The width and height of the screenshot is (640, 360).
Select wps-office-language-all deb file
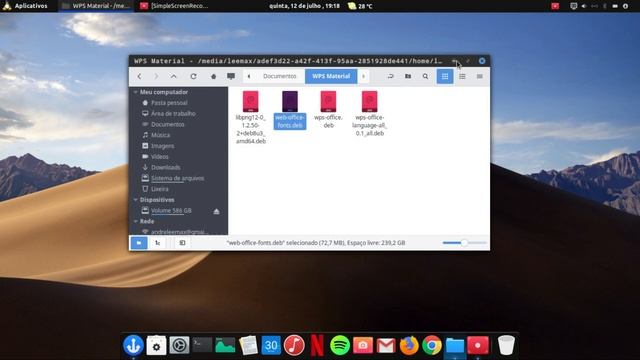coord(369,114)
